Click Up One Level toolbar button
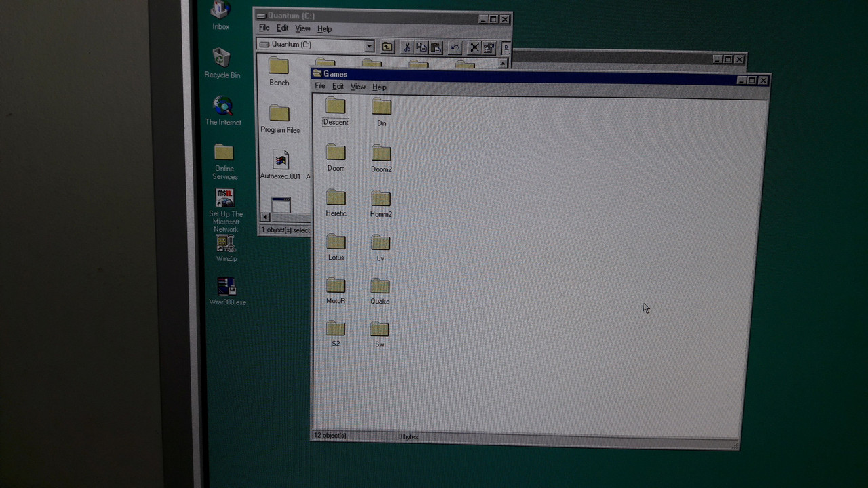Viewport: 868px width, 488px height. (387, 47)
